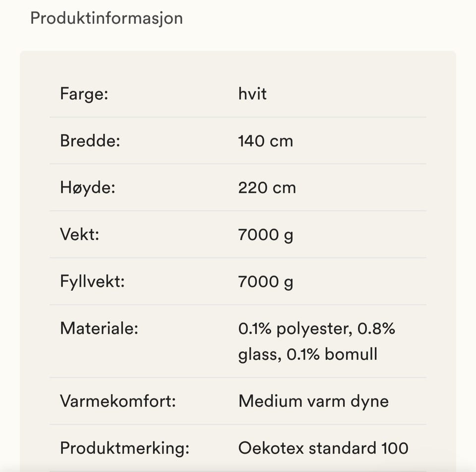This screenshot has height=472, width=476.
Task: Select the 220 cm height value
Action: pos(267,188)
